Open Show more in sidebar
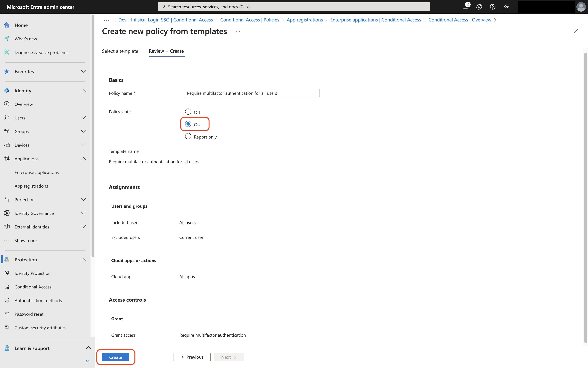Image resolution: width=588 pixels, height=368 pixels. pos(26,240)
